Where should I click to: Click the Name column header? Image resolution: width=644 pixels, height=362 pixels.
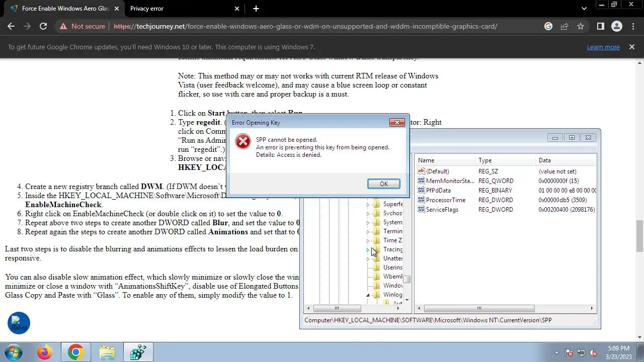pyautogui.click(x=445, y=160)
